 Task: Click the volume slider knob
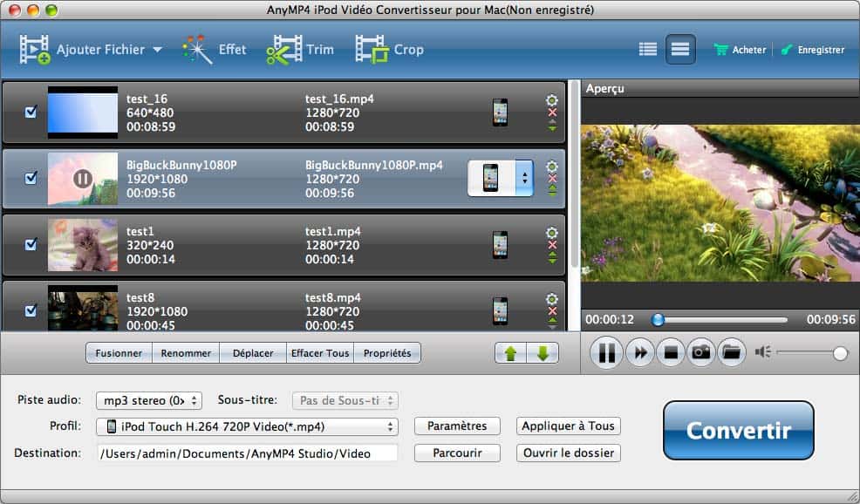tap(840, 353)
